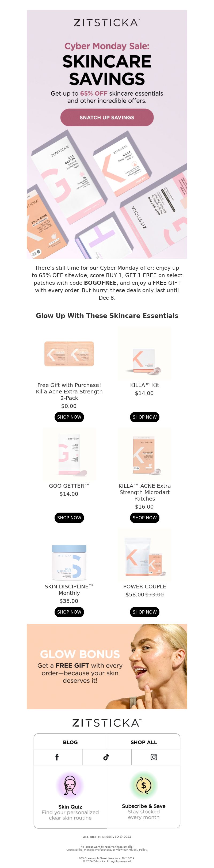The height and width of the screenshot is (868, 214).
Task: Shop now for GOO GETTER
Action: (x=69, y=518)
